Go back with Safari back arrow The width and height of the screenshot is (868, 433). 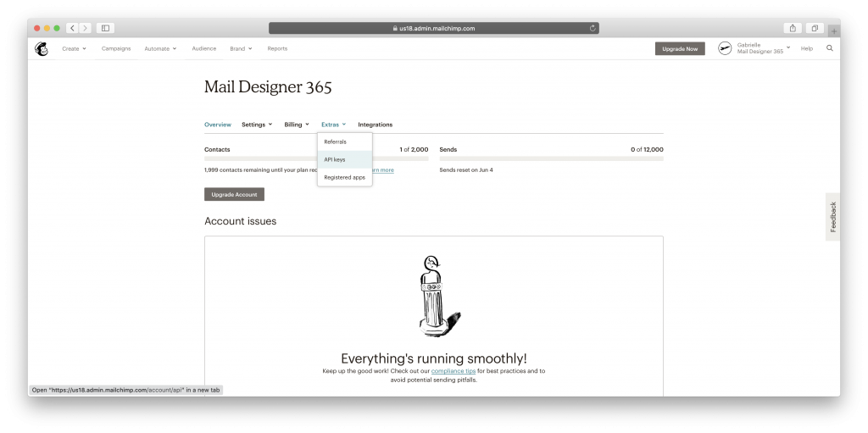[x=72, y=28]
